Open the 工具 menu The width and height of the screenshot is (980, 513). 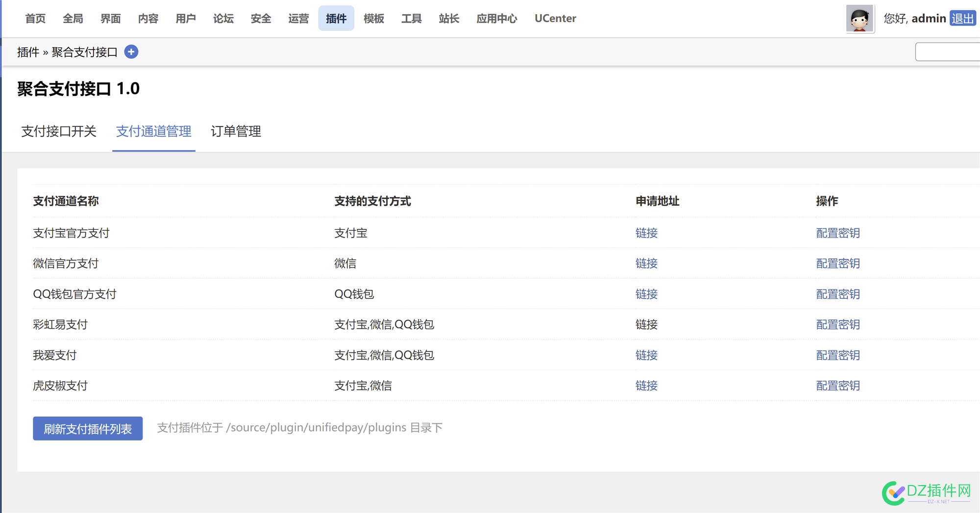[412, 19]
